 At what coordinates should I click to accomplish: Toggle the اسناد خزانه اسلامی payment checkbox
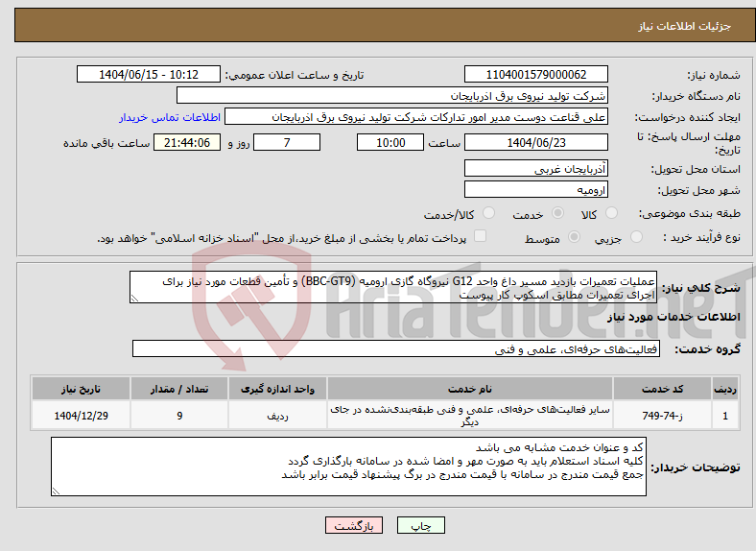[x=481, y=235]
